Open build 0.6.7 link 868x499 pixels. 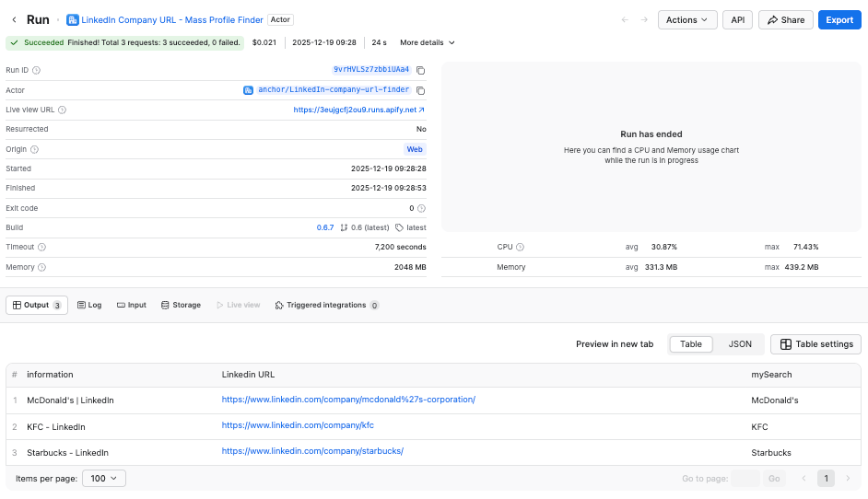pos(325,228)
